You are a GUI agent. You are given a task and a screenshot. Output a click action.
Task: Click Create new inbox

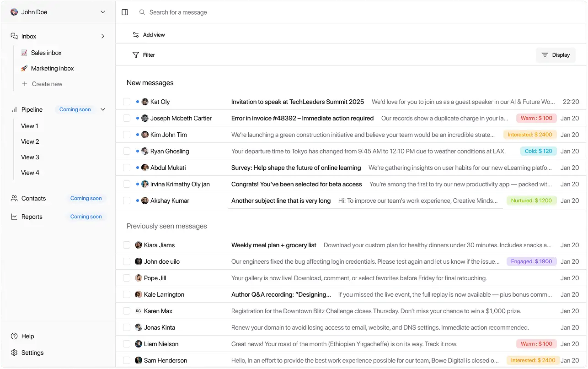47,84
